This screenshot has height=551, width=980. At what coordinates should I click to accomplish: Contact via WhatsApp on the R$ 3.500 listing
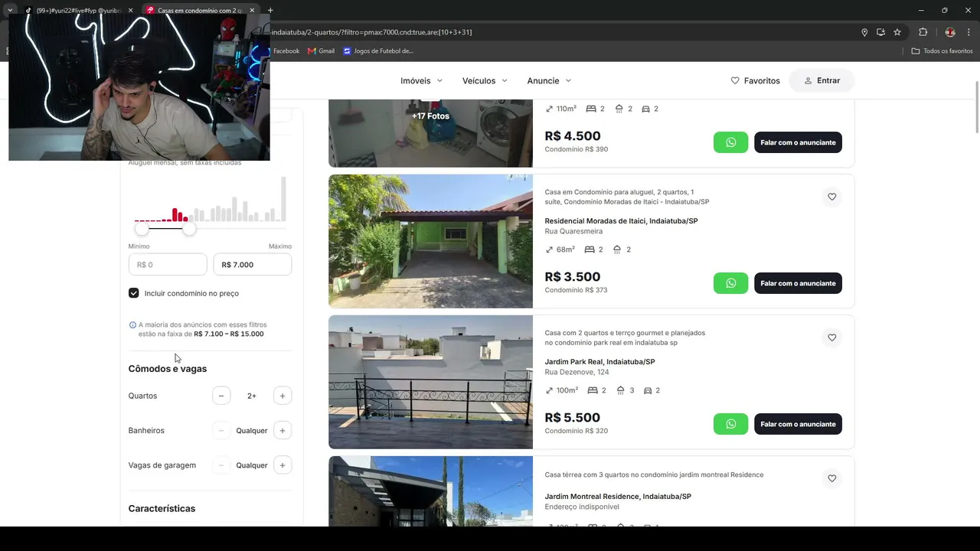[x=730, y=283]
